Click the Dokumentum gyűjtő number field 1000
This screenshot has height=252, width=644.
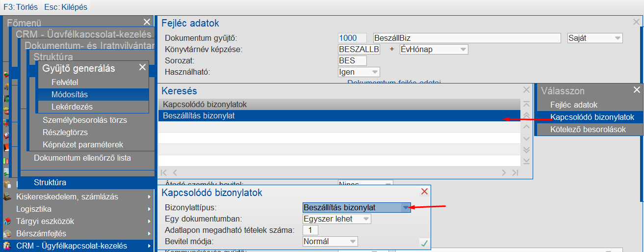352,38
